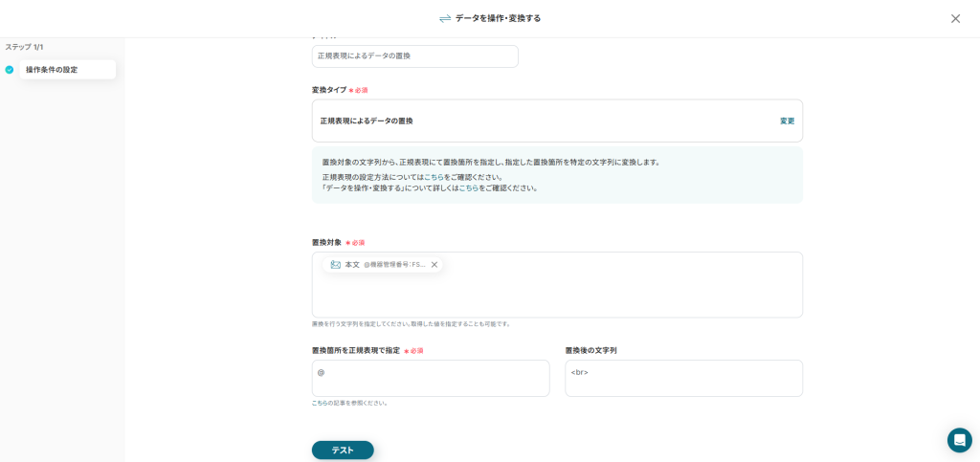Open こちら link about データを操作・変換する
Screen dimensions: 980x462
468,188
